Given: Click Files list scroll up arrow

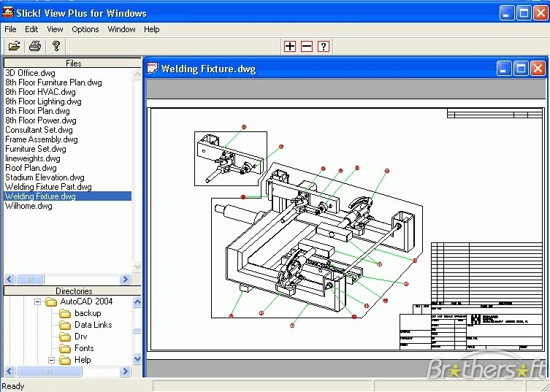Looking at the screenshot, I should tap(137, 74).
